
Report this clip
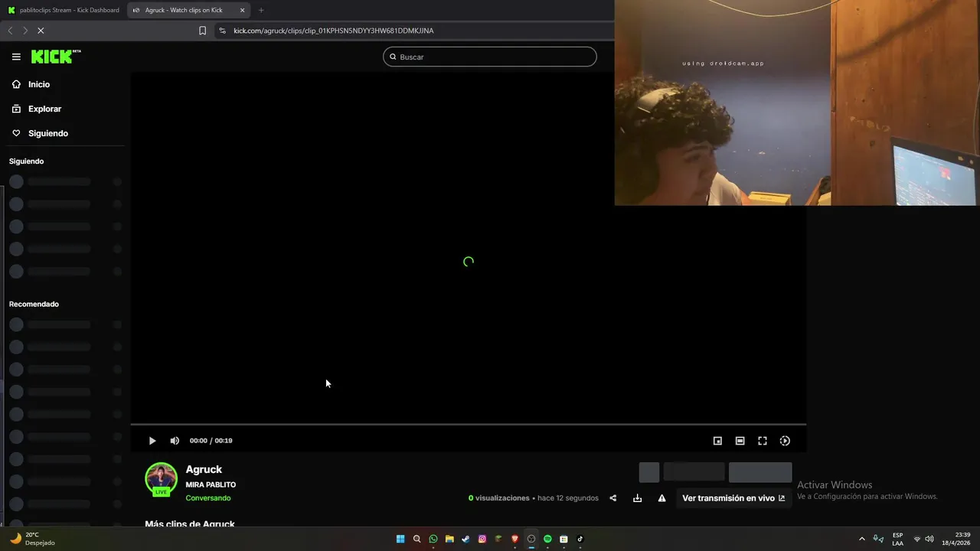pos(661,498)
